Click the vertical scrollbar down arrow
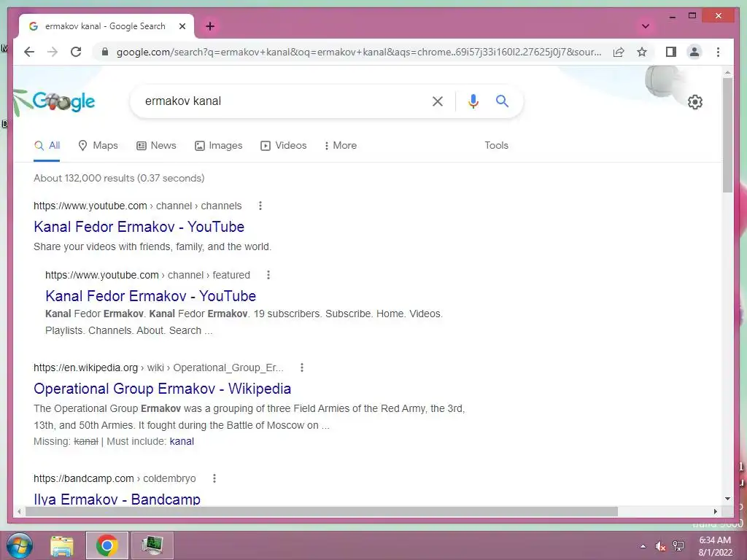 point(727,499)
